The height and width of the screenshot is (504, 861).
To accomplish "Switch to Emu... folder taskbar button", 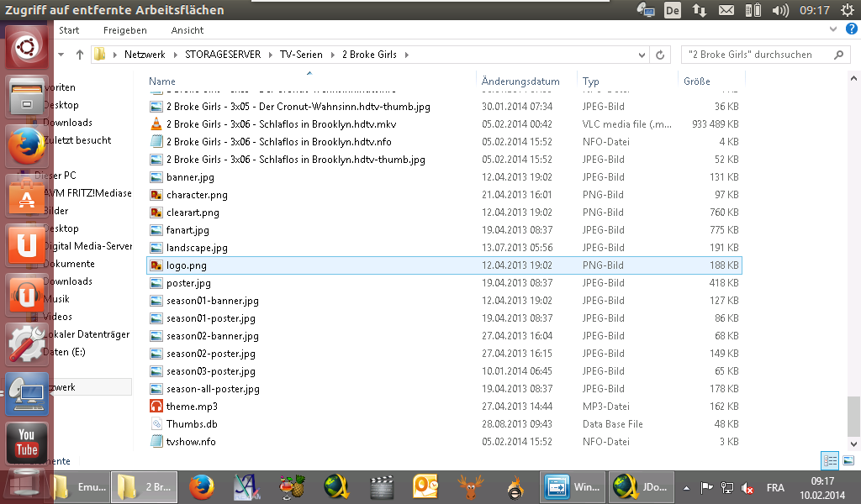I will [80, 487].
